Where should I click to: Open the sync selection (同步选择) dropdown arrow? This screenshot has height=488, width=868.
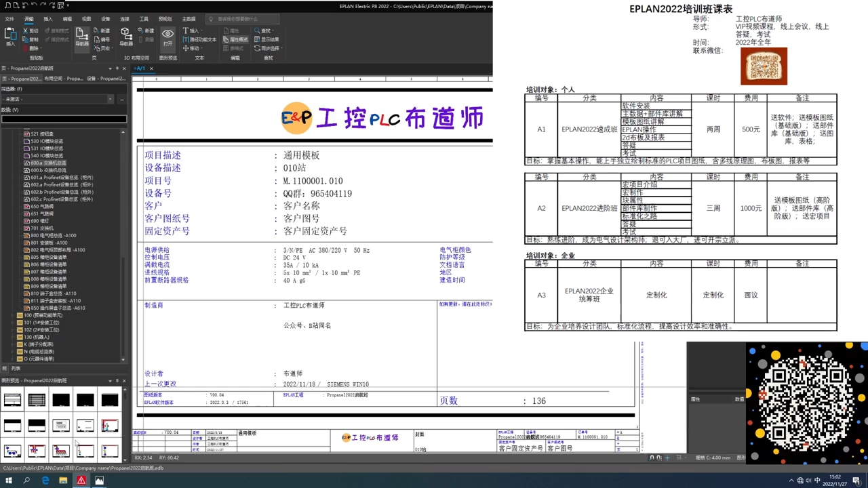pos(281,49)
